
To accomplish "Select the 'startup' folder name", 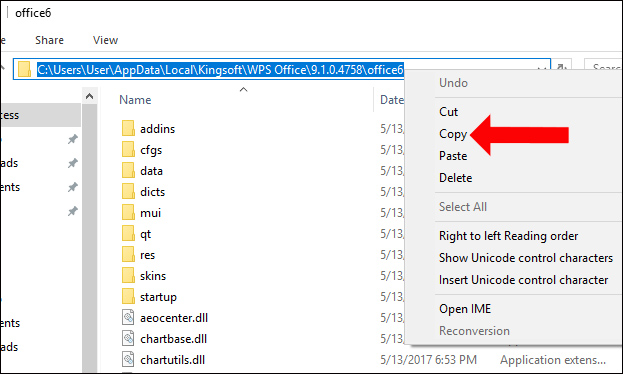I will tap(158, 297).
